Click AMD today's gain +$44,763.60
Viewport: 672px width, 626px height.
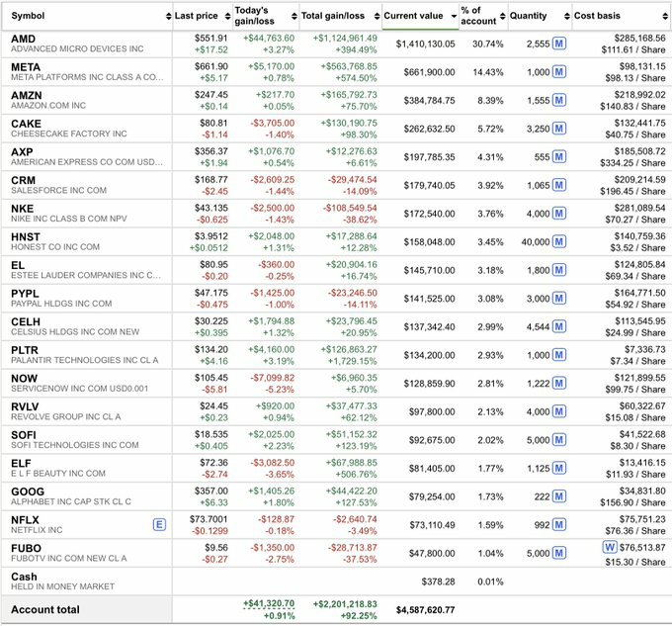coord(269,39)
